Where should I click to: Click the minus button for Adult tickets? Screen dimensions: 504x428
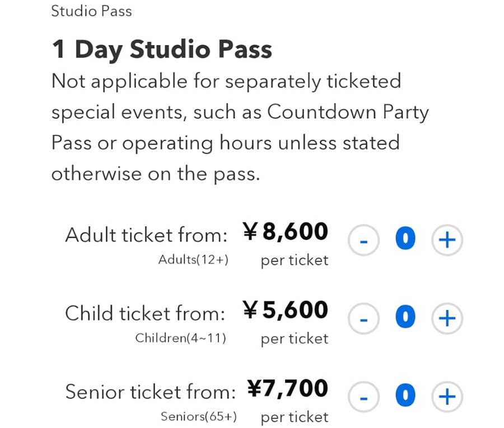[x=363, y=240]
